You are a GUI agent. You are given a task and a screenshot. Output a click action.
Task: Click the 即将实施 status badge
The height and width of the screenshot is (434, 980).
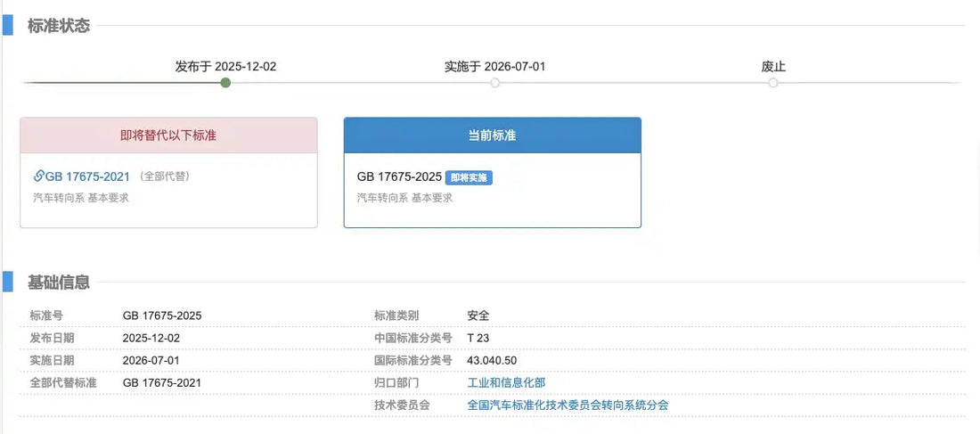[470, 177]
